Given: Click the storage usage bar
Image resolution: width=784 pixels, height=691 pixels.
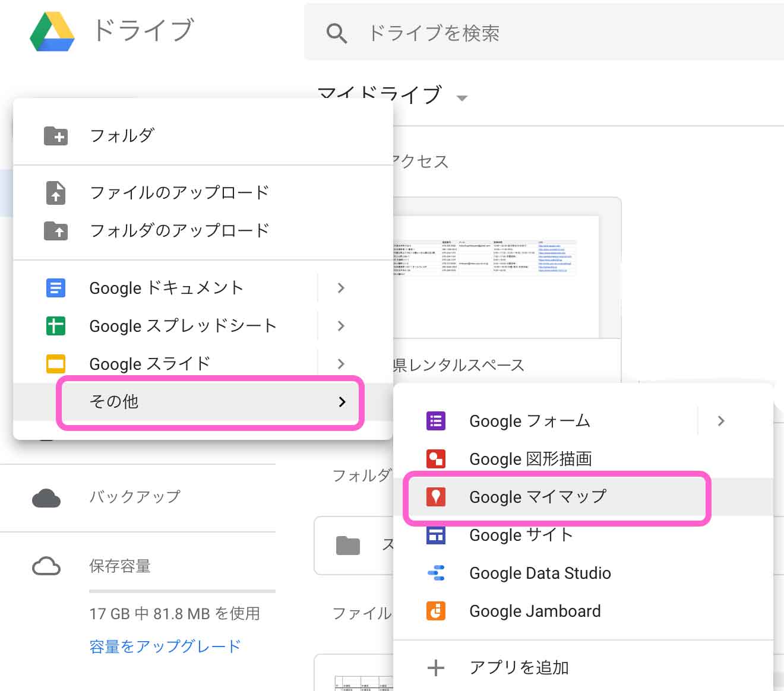Looking at the screenshot, I should point(182,591).
